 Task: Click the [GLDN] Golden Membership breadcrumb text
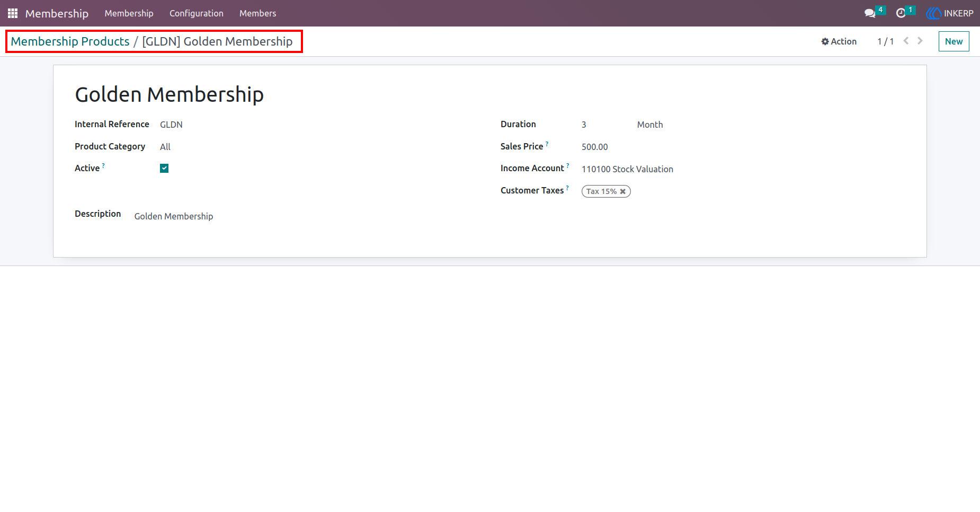217,41
